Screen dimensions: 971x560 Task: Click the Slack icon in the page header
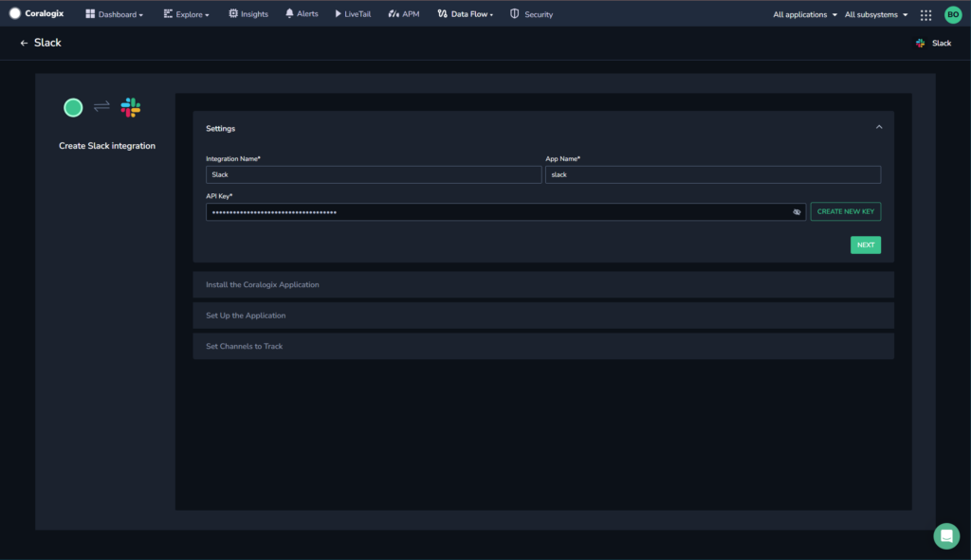(920, 44)
